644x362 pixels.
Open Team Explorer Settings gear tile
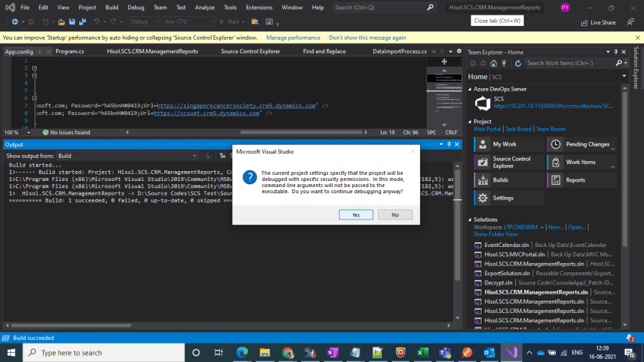click(x=503, y=198)
